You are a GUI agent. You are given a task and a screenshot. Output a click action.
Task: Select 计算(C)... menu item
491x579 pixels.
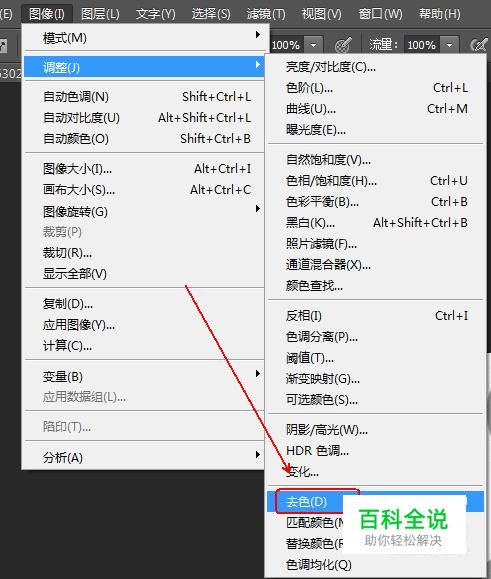click(x=144, y=346)
